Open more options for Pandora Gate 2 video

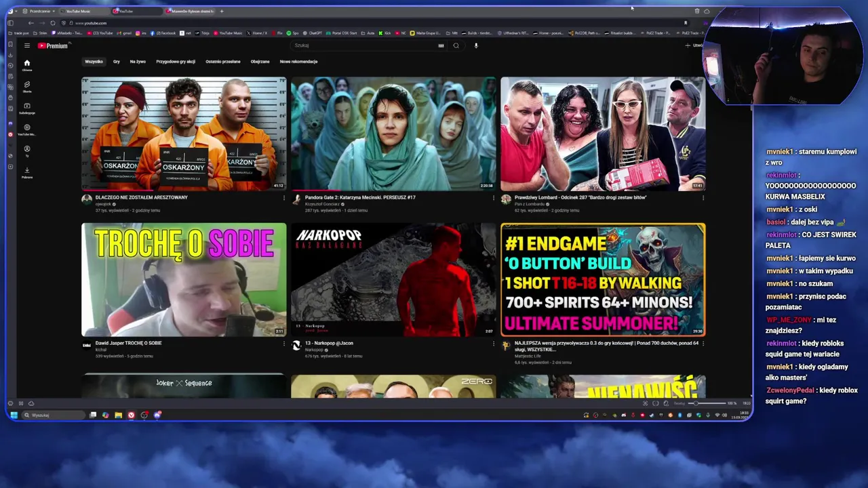[494, 198]
